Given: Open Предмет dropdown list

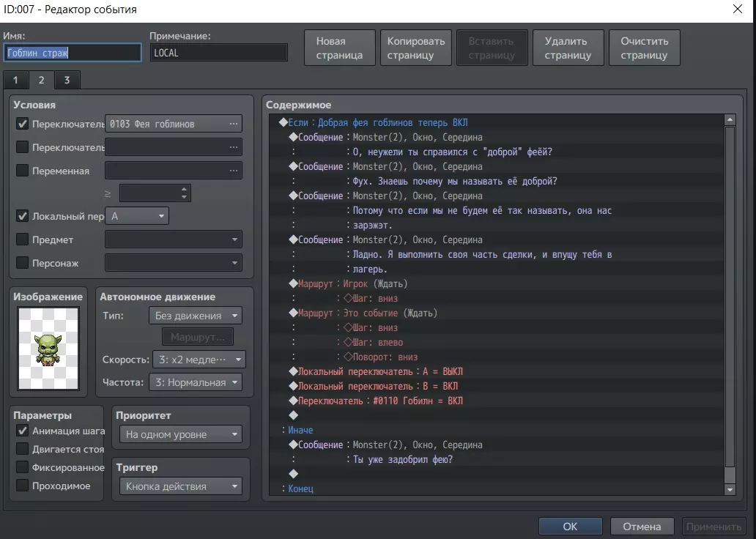Looking at the screenshot, I should tap(174, 239).
